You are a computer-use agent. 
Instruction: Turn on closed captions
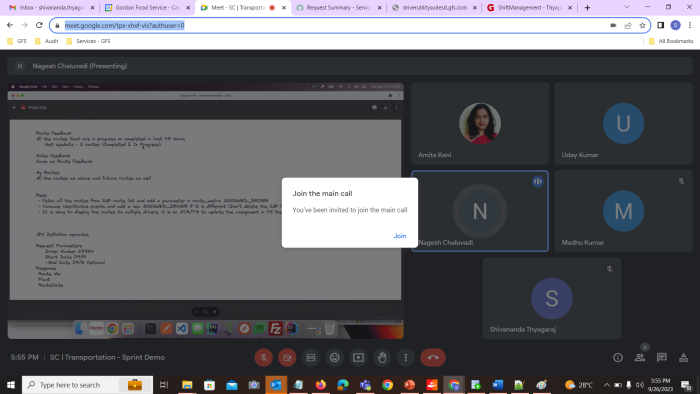pyautogui.click(x=311, y=357)
